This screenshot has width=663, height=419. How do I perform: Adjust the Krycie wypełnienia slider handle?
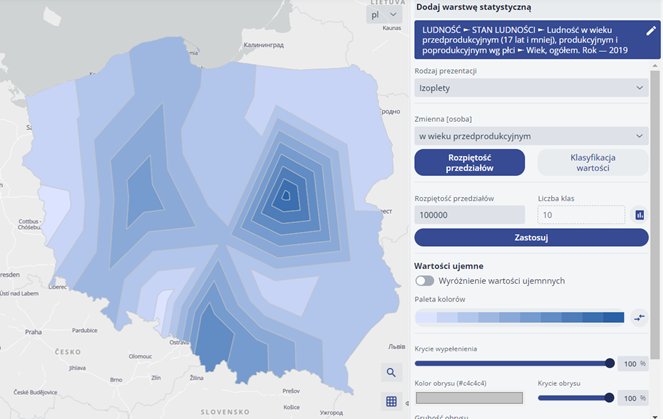tap(610, 363)
